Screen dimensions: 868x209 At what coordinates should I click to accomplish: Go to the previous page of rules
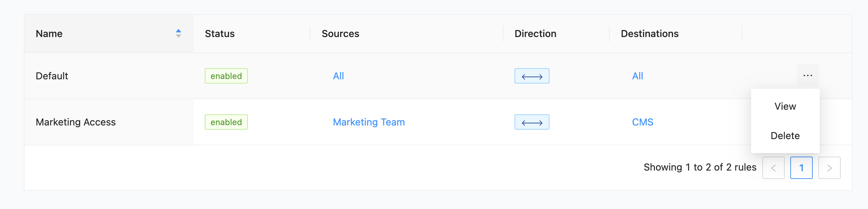(x=773, y=168)
